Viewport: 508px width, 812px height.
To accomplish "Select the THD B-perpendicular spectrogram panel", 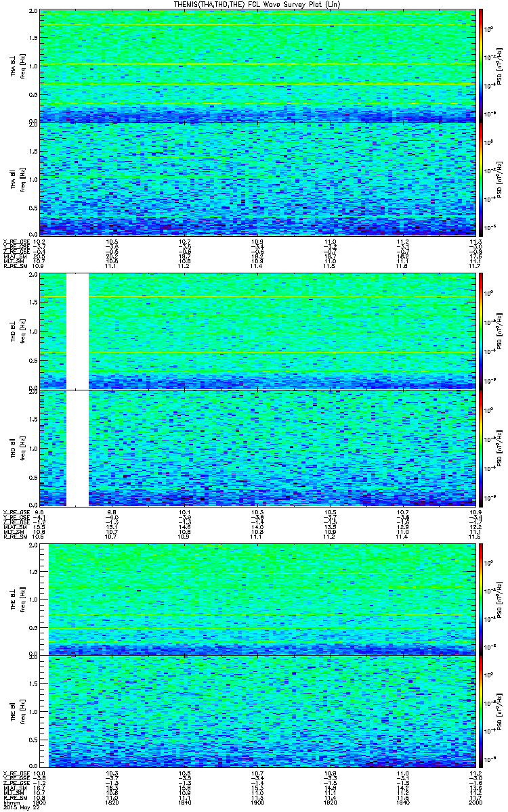I will [x=257, y=332].
